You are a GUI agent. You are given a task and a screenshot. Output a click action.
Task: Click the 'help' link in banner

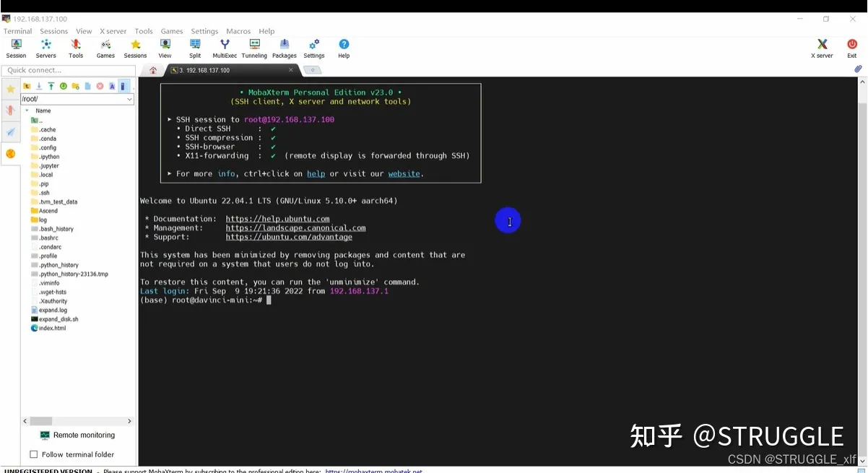316,173
